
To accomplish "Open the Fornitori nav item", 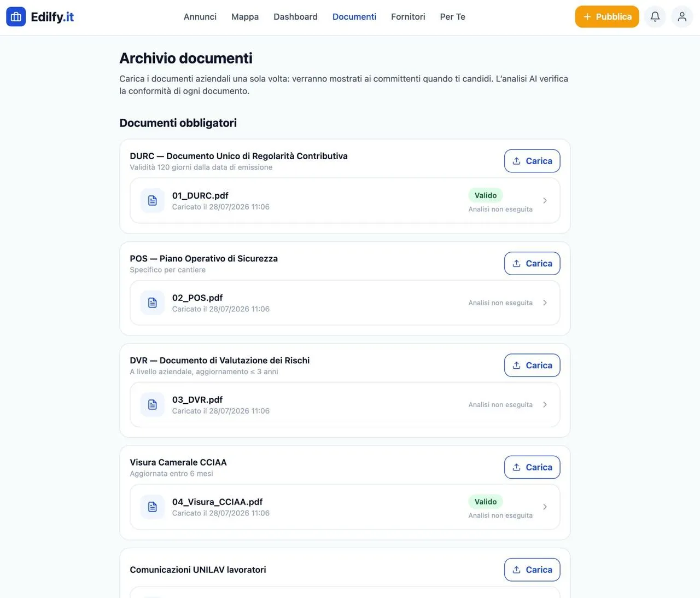I will click(x=408, y=16).
